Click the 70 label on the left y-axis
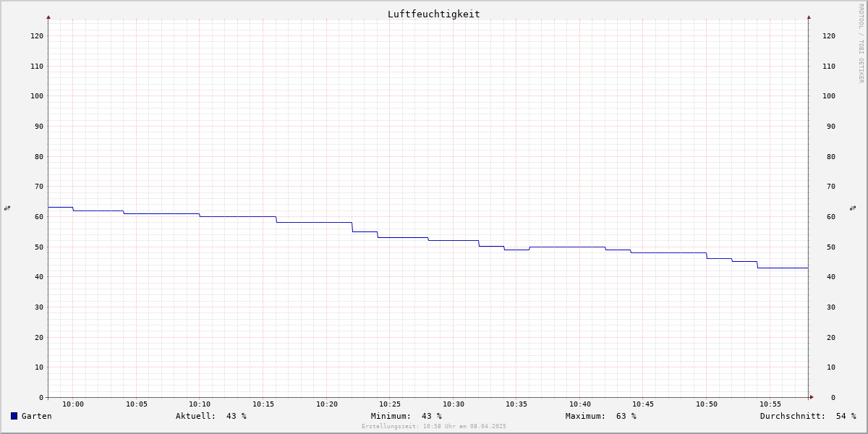This screenshot has width=868, height=434. coord(39,186)
